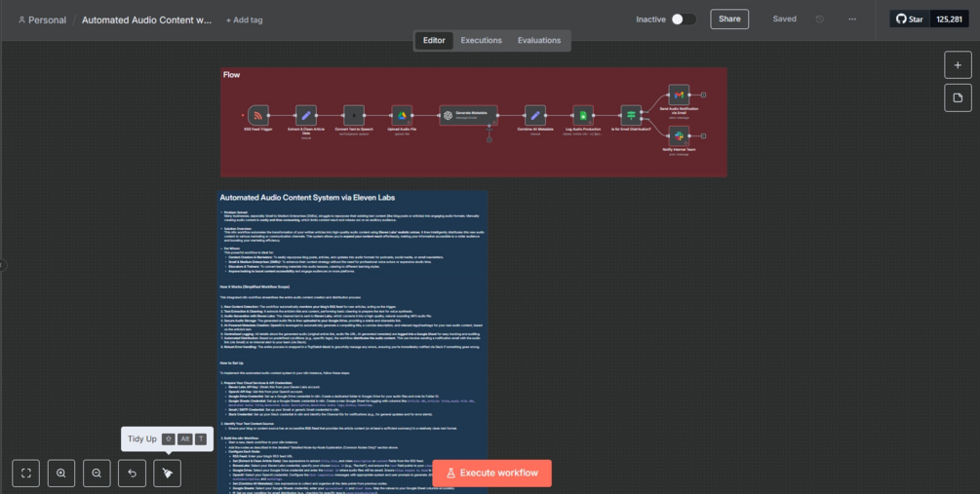This screenshot has width=980, height=494.
Task: Reset the canvas zoom level
Action: coord(132,474)
